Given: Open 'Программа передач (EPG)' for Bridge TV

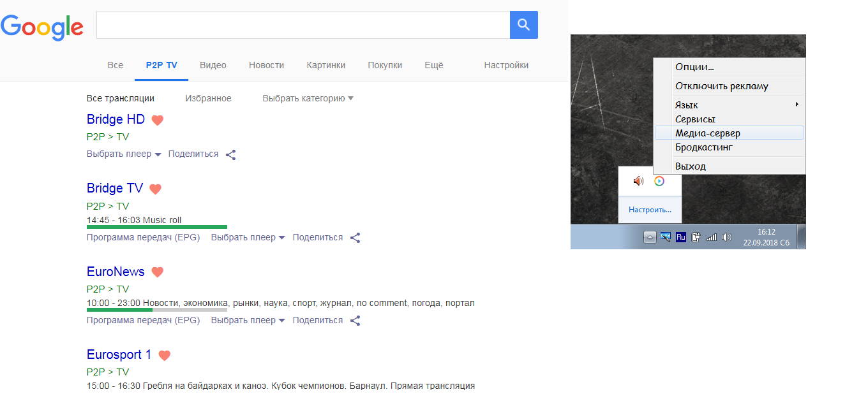Looking at the screenshot, I should (x=144, y=238).
